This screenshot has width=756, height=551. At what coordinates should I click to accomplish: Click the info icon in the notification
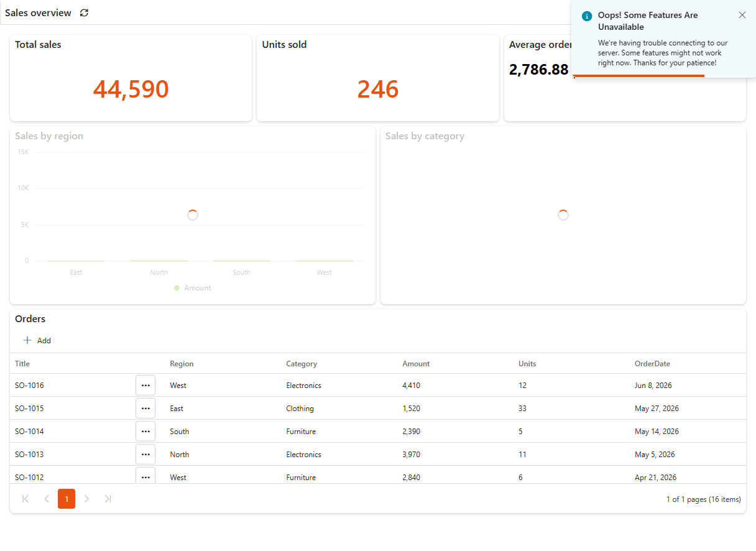[x=587, y=16]
